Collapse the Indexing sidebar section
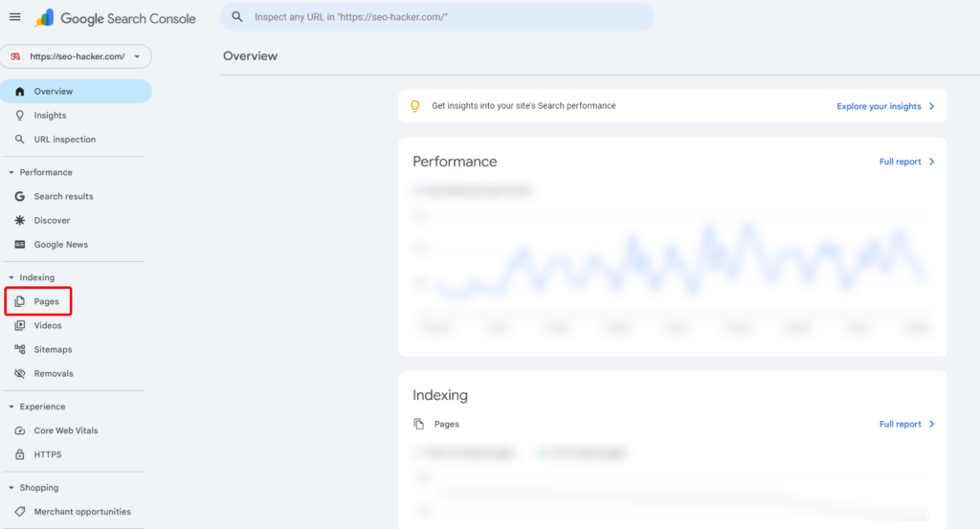Image resolution: width=980 pixels, height=529 pixels. point(11,277)
